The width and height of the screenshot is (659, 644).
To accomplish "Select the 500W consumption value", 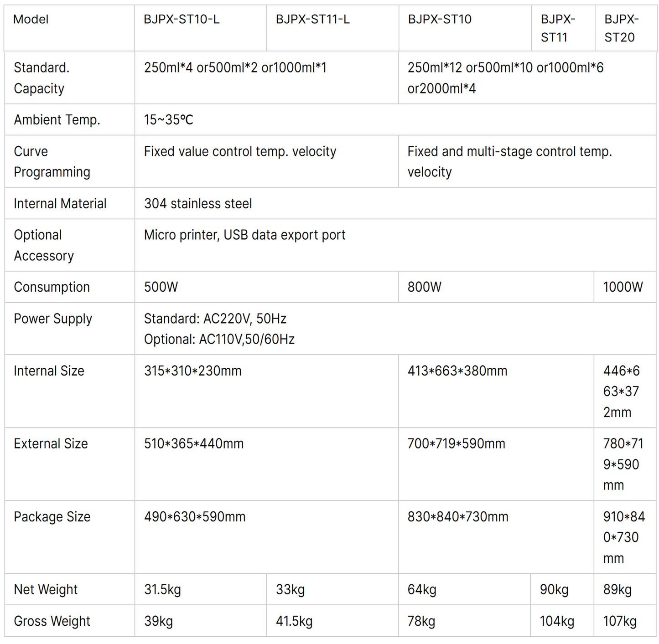I will (x=161, y=287).
